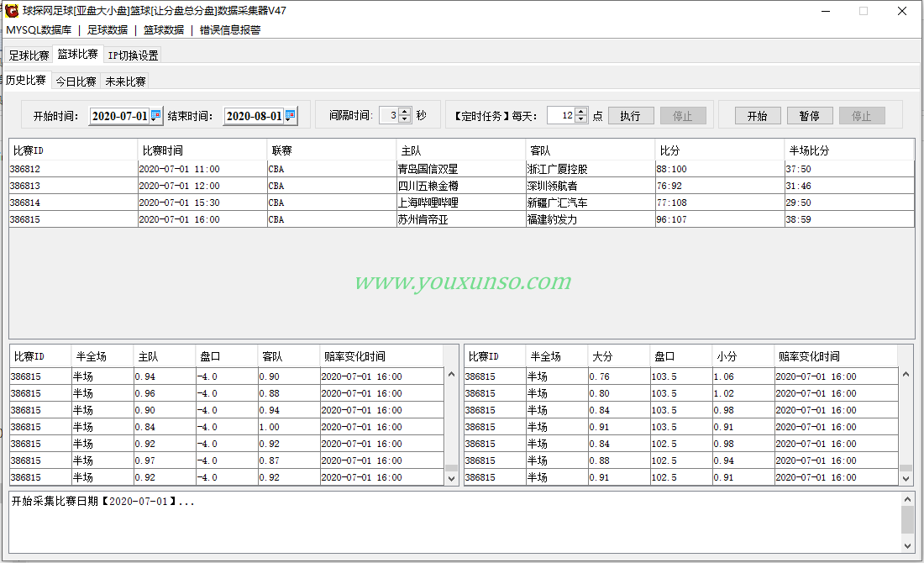Viewport: 924px width, 563px height.
Task: Decrease scheduled hour with down arrow
Action: click(581, 119)
